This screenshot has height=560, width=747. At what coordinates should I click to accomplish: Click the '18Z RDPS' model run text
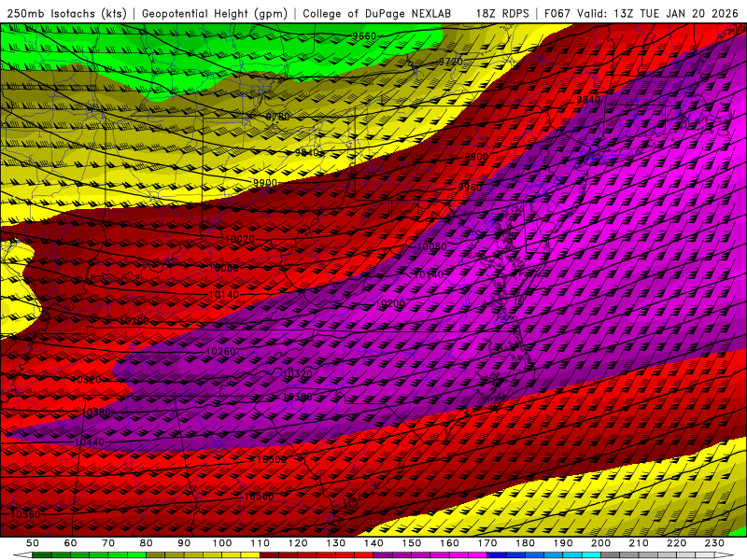[x=502, y=14]
